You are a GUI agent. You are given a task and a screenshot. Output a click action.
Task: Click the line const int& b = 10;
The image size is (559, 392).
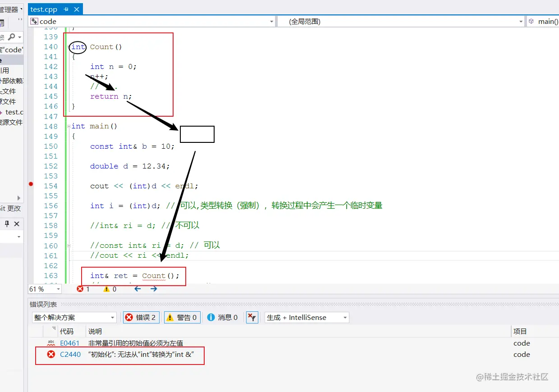coord(132,146)
